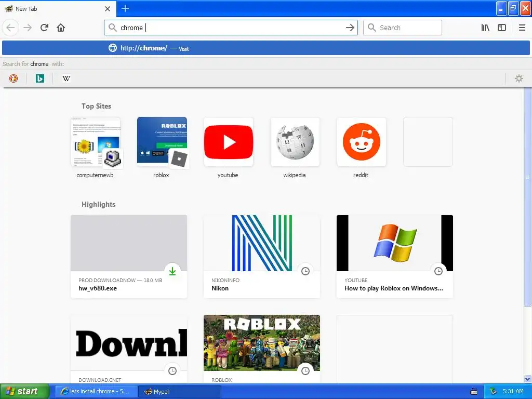Open the ROBLOX highlight card
532x399 pixels.
pos(262,350)
